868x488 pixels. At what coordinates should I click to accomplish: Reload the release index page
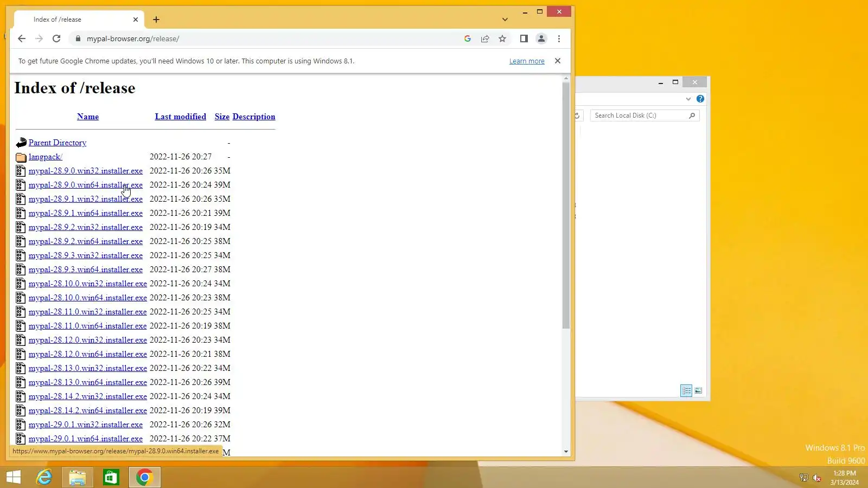coord(56,38)
